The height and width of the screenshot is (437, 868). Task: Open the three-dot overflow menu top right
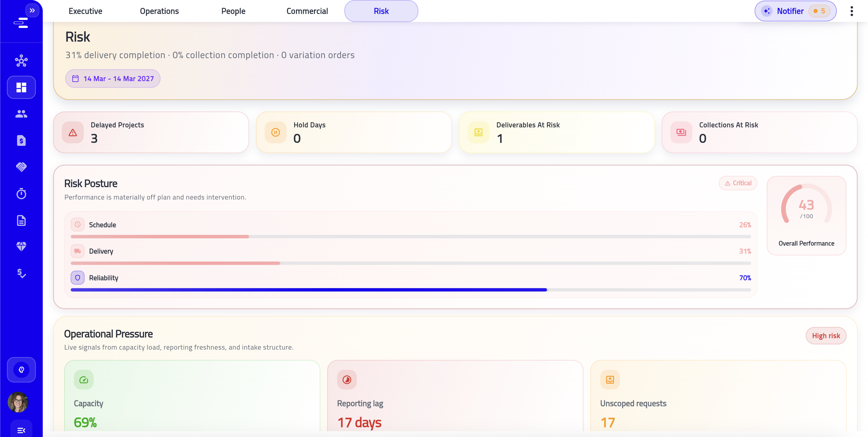pyautogui.click(x=852, y=11)
